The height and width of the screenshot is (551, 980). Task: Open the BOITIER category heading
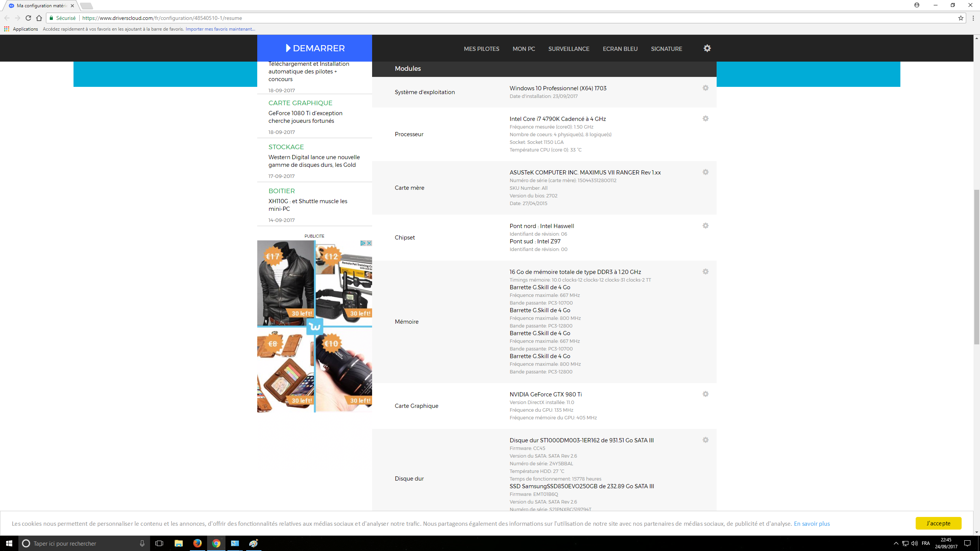(281, 191)
